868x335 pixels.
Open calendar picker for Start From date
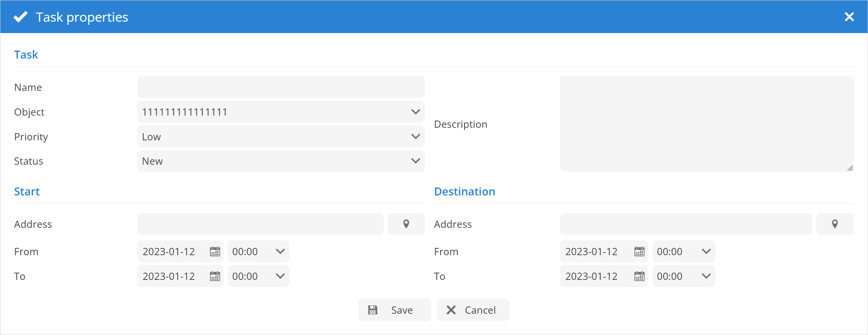(215, 252)
